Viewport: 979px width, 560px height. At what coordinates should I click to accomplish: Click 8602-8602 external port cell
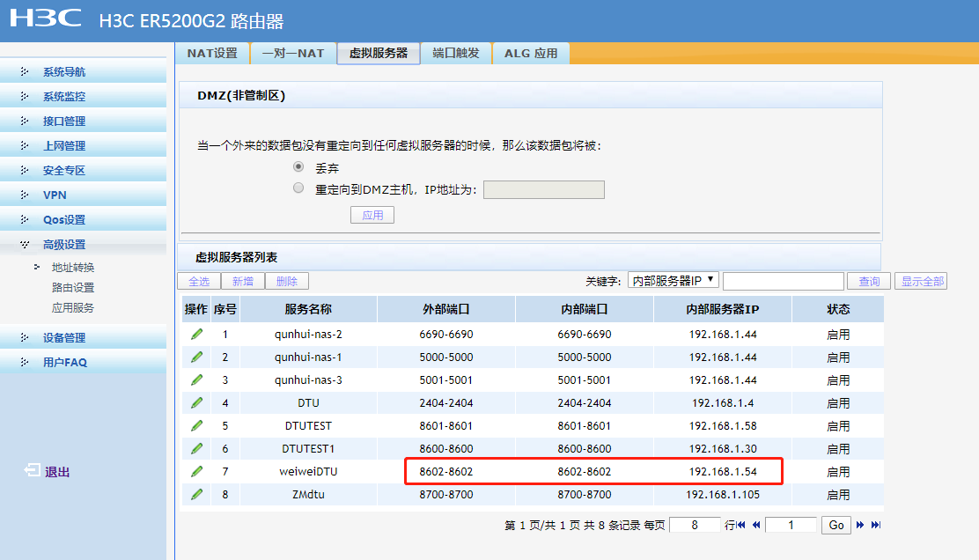point(446,471)
